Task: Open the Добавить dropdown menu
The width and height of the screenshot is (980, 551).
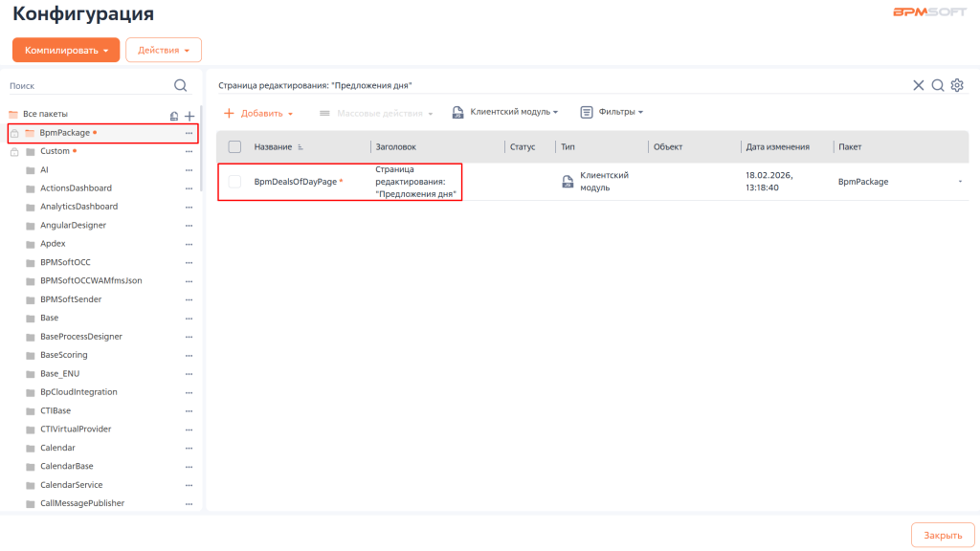Action: point(258,113)
